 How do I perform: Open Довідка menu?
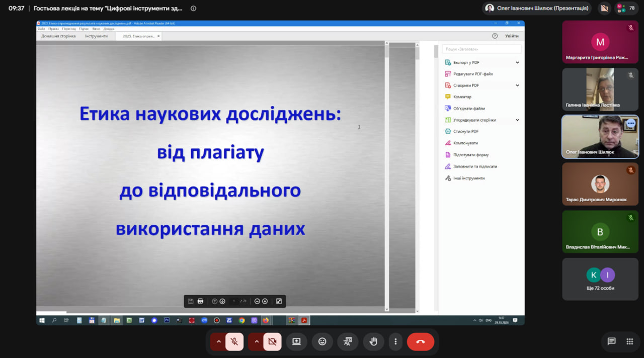(109, 29)
